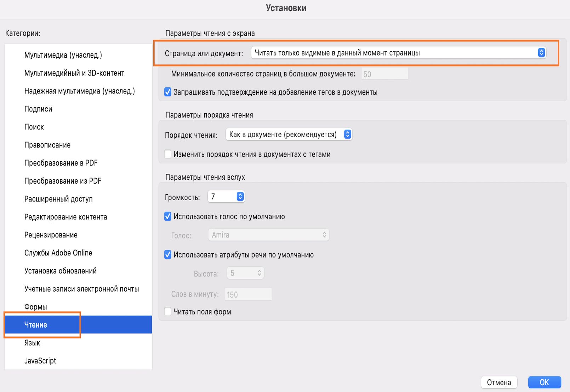Open «Преобразование в PDF» settings
The height and width of the screenshot is (392, 570).
61,163
